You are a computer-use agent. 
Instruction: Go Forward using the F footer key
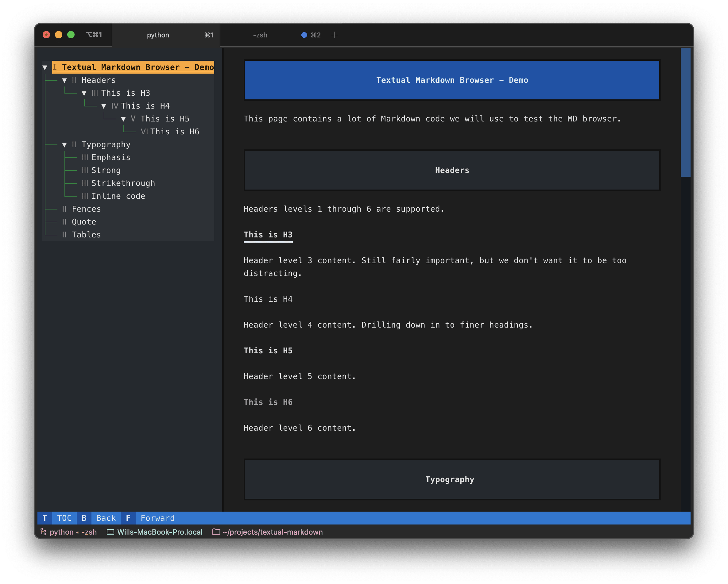(128, 518)
